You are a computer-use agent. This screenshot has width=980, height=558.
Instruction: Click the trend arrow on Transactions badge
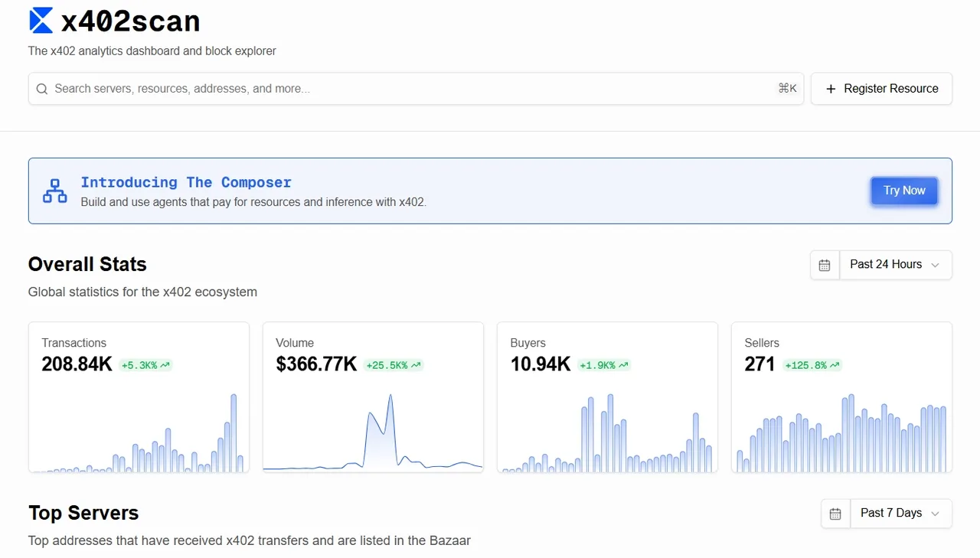click(x=165, y=366)
